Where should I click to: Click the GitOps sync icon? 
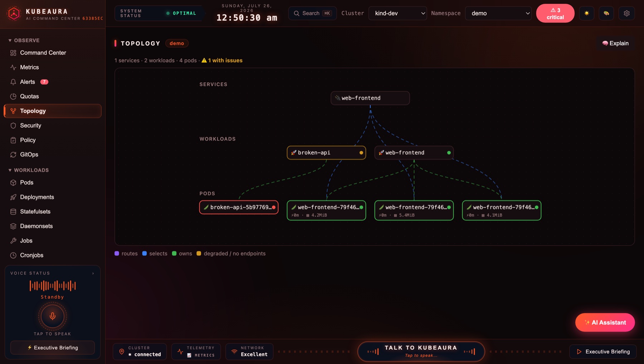[x=13, y=154]
